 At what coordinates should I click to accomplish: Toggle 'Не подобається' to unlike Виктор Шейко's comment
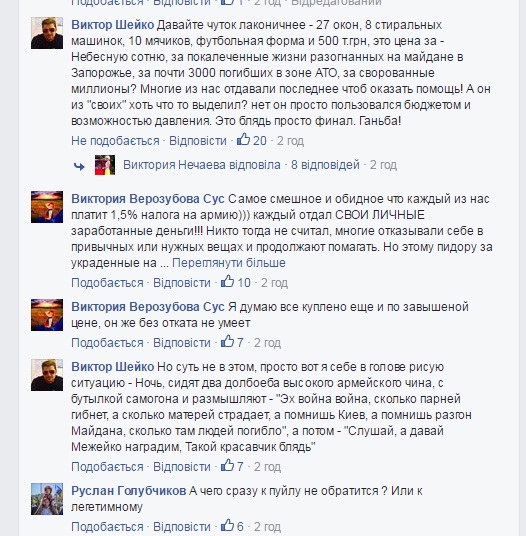[x=115, y=141]
